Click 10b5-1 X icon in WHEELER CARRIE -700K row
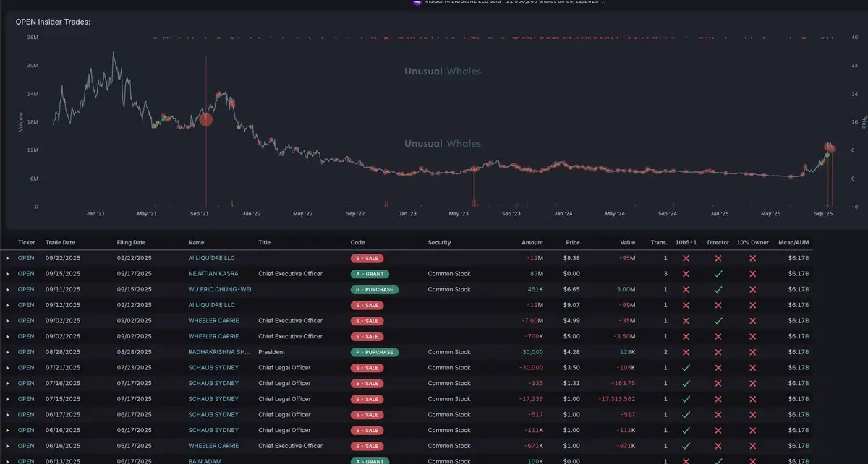This screenshot has height=464, width=868. point(686,336)
